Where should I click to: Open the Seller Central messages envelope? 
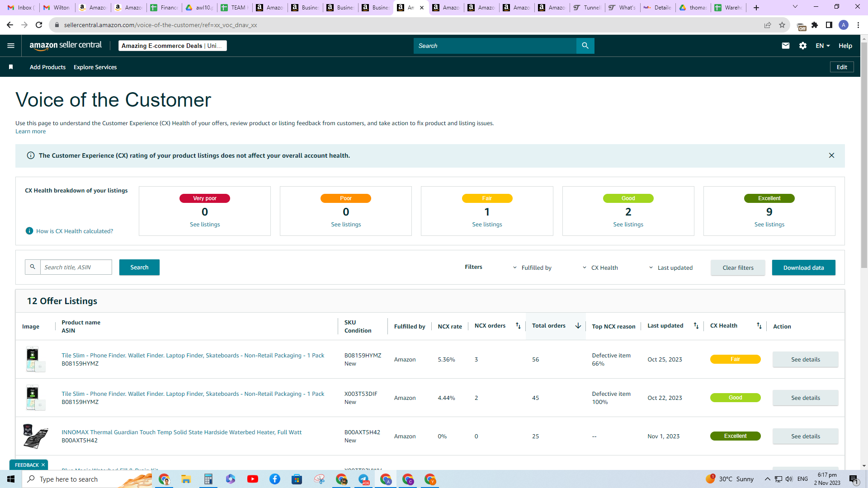[x=786, y=46]
